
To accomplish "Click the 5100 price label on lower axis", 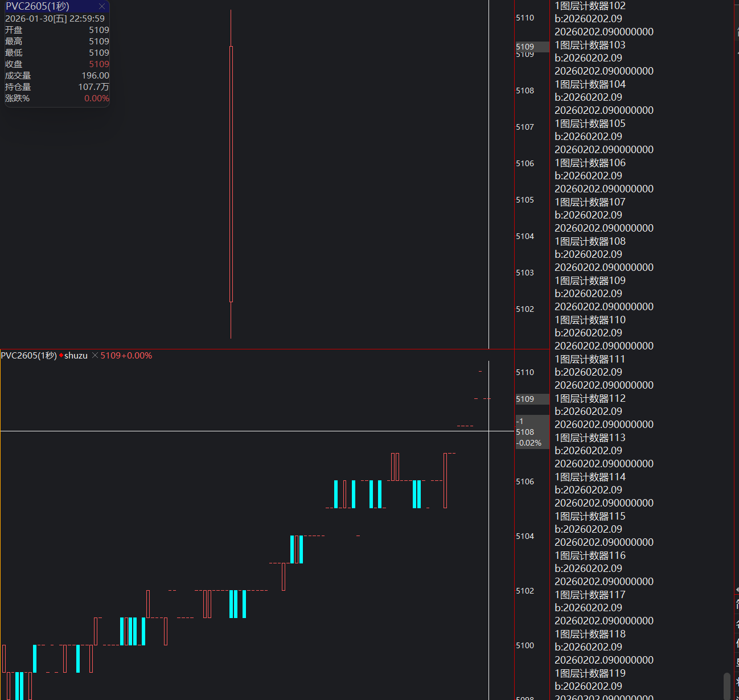I will tap(525, 645).
